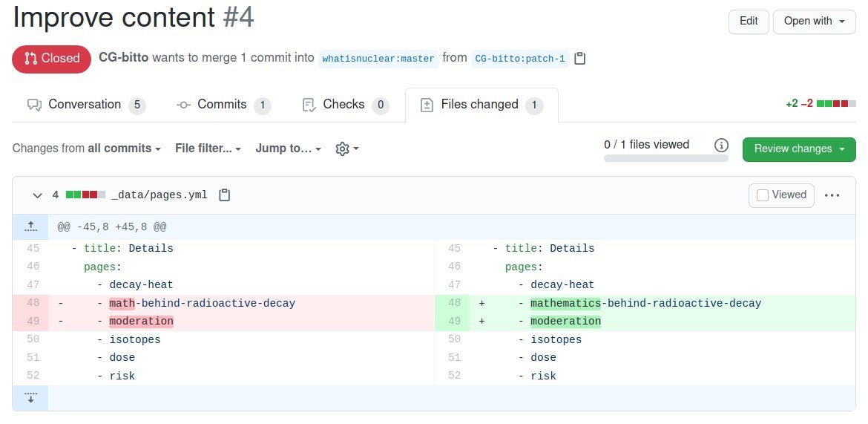The width and height of the screenshot is (868, 424).
Task: Open the Conversation tab
Action: 86,105
